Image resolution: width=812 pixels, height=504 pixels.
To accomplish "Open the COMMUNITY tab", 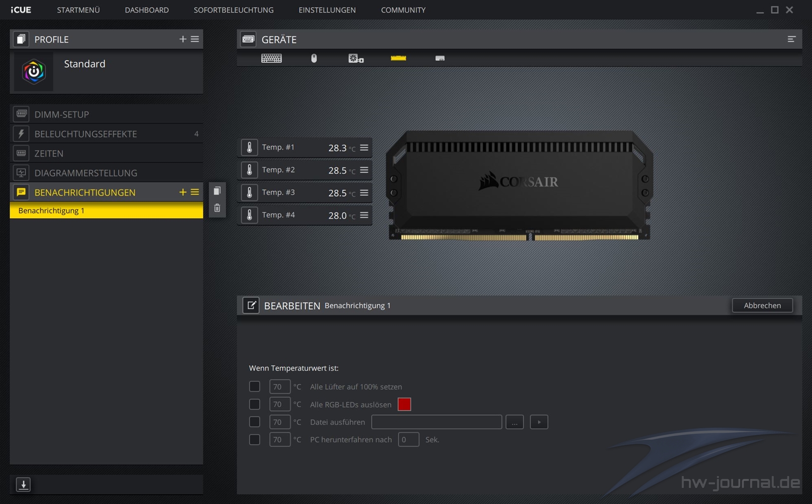I will pyautogui.click(x=403, y=10).
